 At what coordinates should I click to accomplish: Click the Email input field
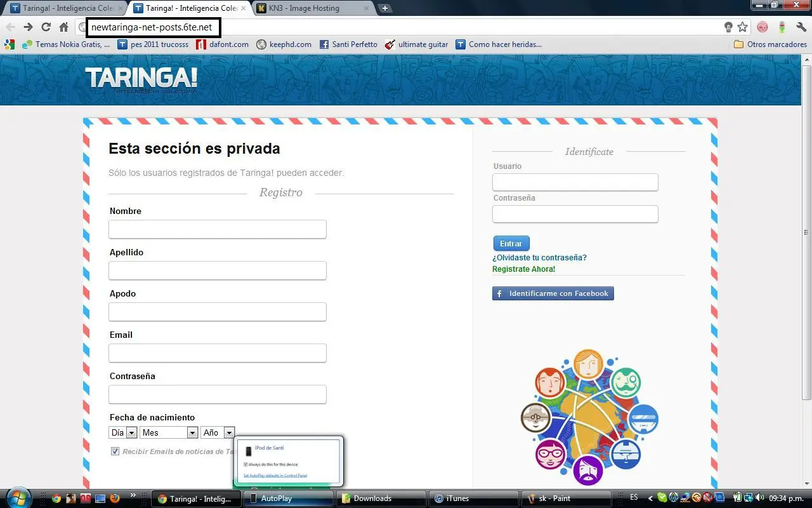(218, 353)
